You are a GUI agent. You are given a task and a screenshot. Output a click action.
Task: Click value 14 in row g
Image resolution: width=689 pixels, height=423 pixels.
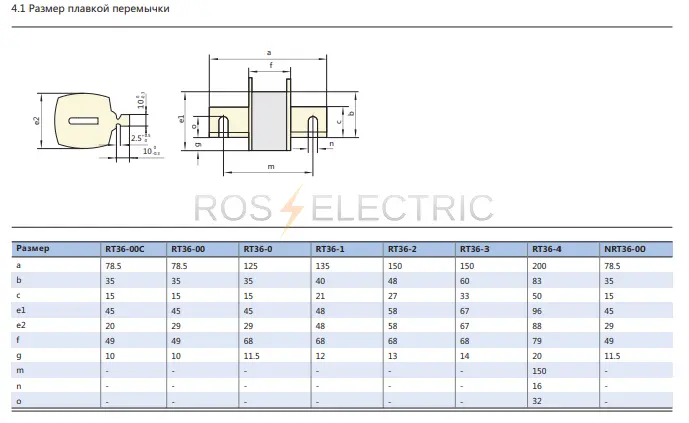click(464, 356)
